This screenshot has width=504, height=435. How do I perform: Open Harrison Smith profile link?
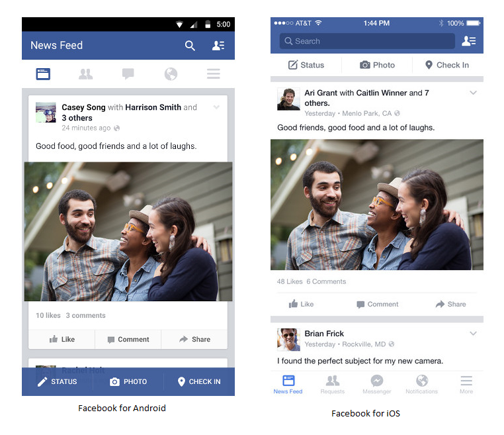tap(153, 107)
